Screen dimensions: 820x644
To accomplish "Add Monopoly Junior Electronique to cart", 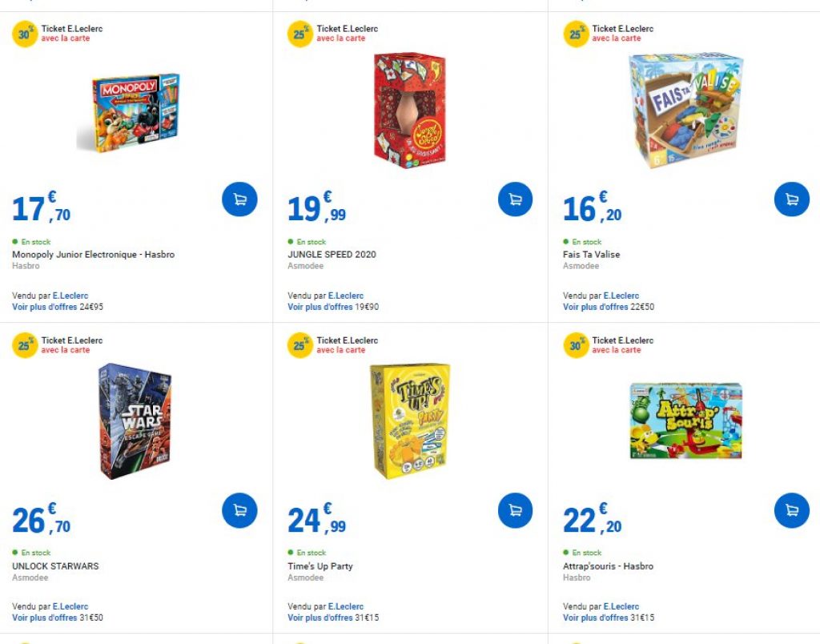I will tap(239, 199).
